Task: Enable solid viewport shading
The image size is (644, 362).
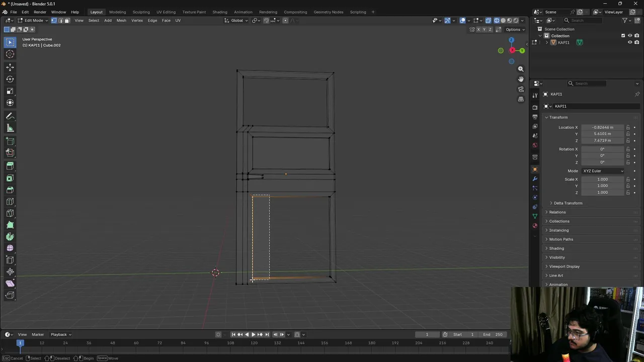Action: pos(503,21)
